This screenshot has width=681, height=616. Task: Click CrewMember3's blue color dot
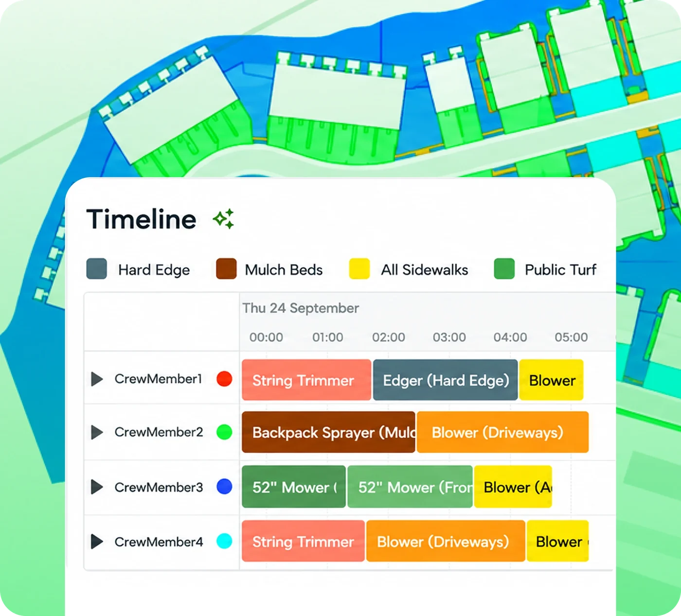(224, 487)
